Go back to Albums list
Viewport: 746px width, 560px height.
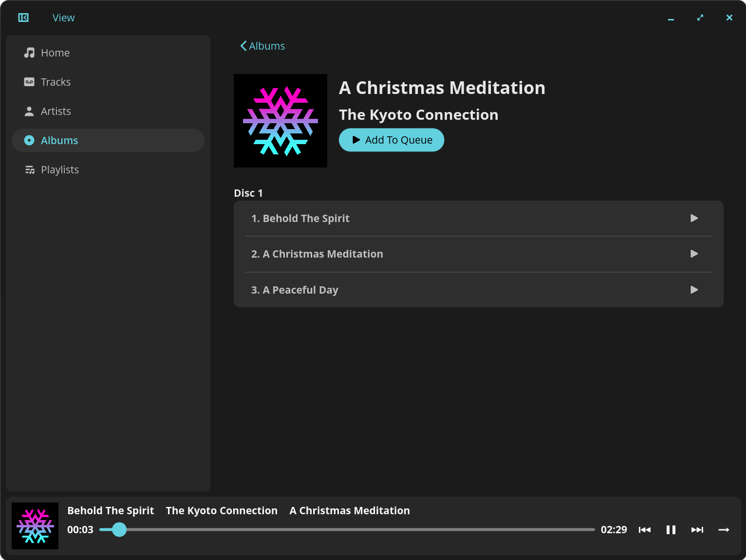(x=262, y=46)
